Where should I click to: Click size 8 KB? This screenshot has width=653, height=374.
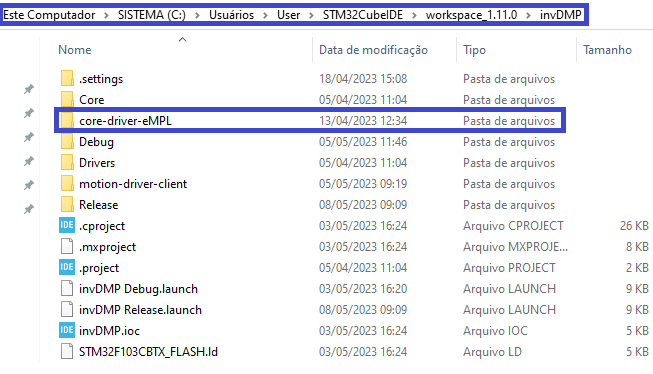pyautogui.click(x=637, y=247)
